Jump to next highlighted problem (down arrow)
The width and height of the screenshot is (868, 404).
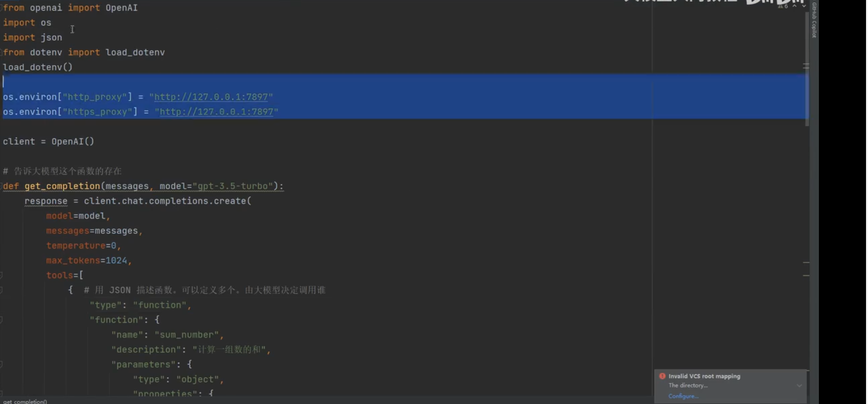tap(804, 6)
